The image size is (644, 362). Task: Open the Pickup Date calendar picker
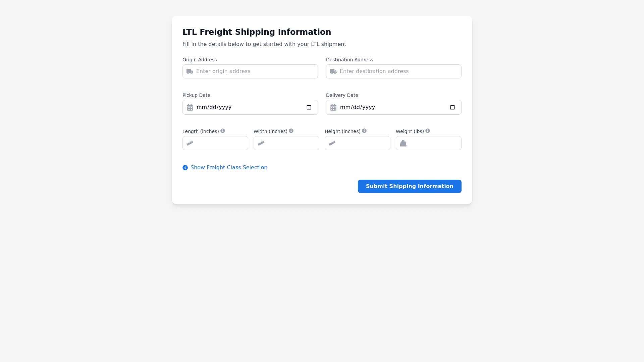(309, 107)
